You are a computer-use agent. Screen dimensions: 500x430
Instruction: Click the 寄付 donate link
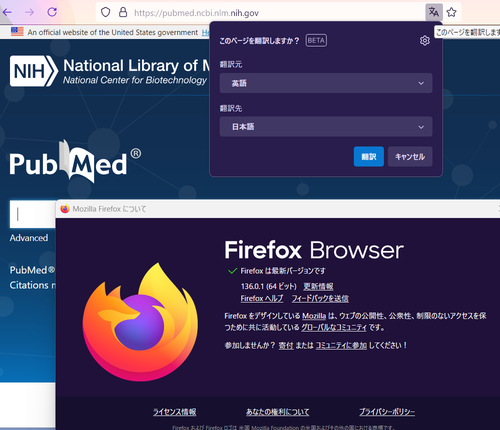[286, 345]
